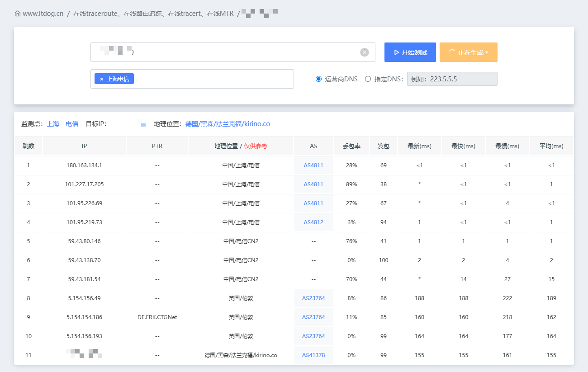
Task: Click the 地理位置 / 仅供参考 column header
Action: [241, 146]
